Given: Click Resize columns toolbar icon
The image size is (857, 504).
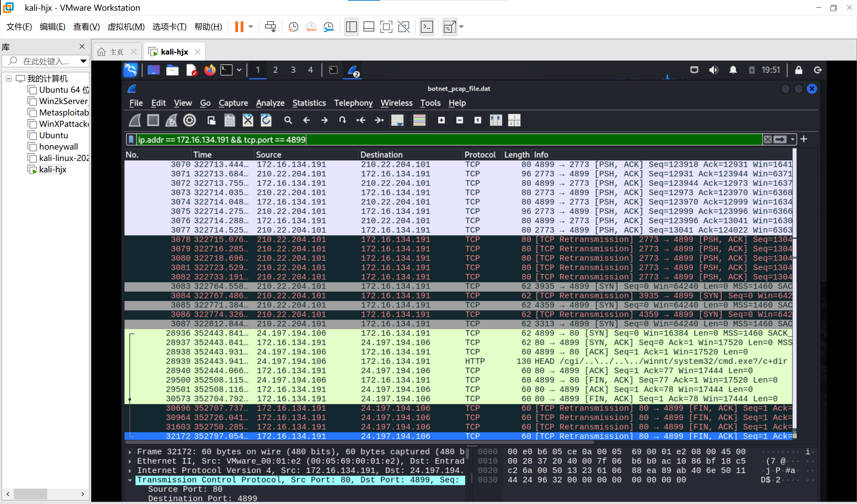Looking at the screenshot, I should coord(496,120).
